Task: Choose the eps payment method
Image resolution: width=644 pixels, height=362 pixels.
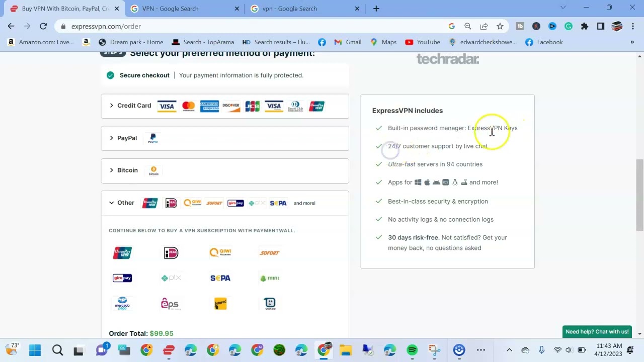Action: click(170, 303)
